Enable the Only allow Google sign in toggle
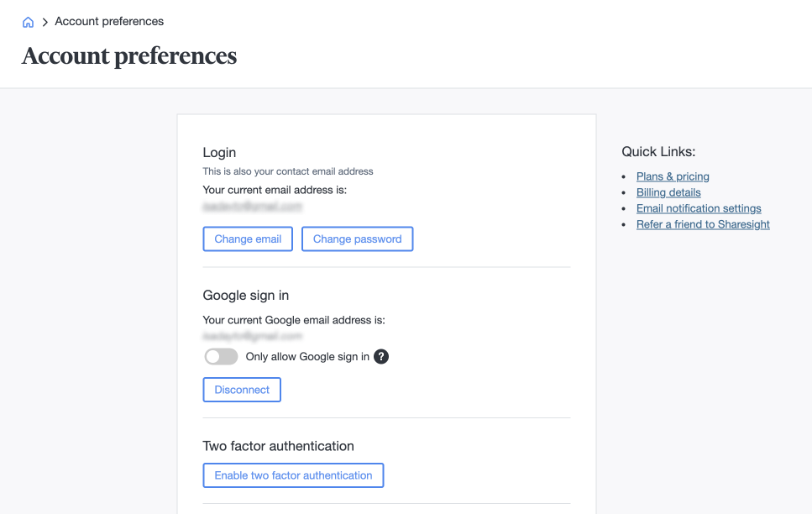Screen dimensions: 812x514 click(x=221, y=356)
